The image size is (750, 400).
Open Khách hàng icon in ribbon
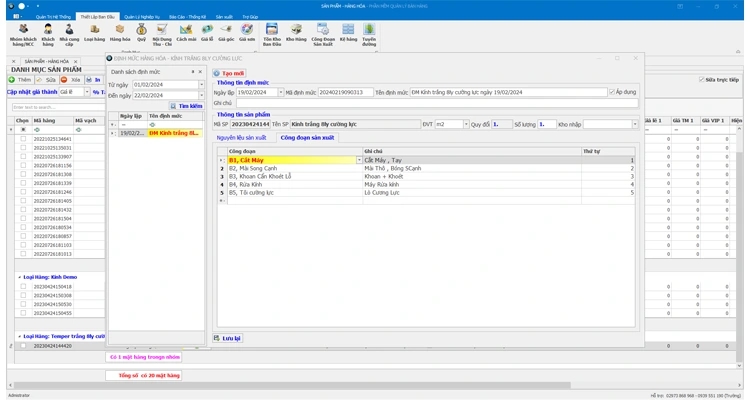point(47,32)
